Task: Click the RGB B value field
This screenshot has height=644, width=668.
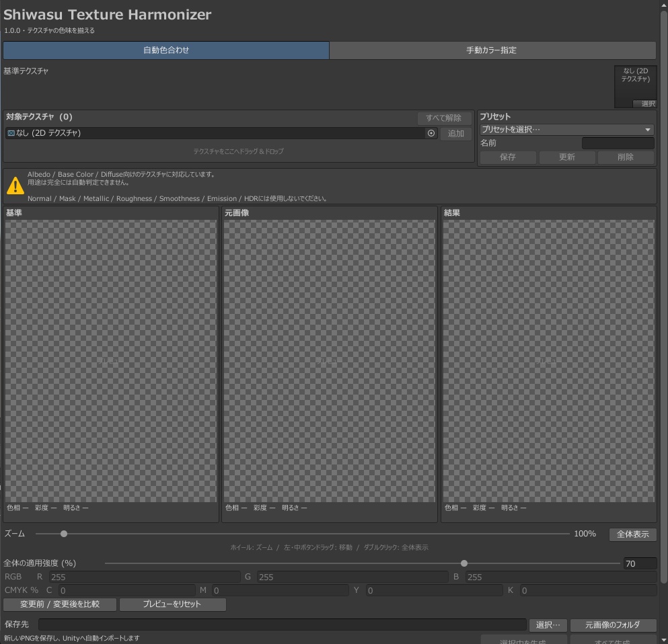Action: tap(561, 577)
